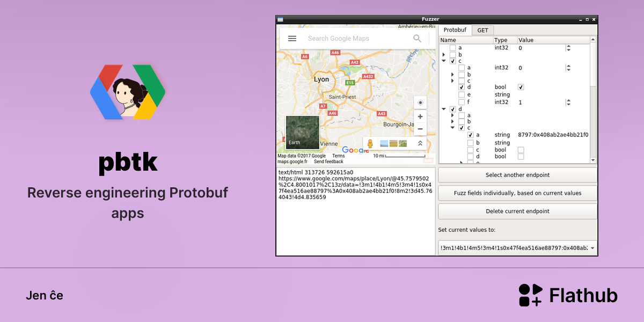This screenshot has width=644, height=322.
Task: Open the 'Set current values to' combo box
Action: tap(517, 248)
